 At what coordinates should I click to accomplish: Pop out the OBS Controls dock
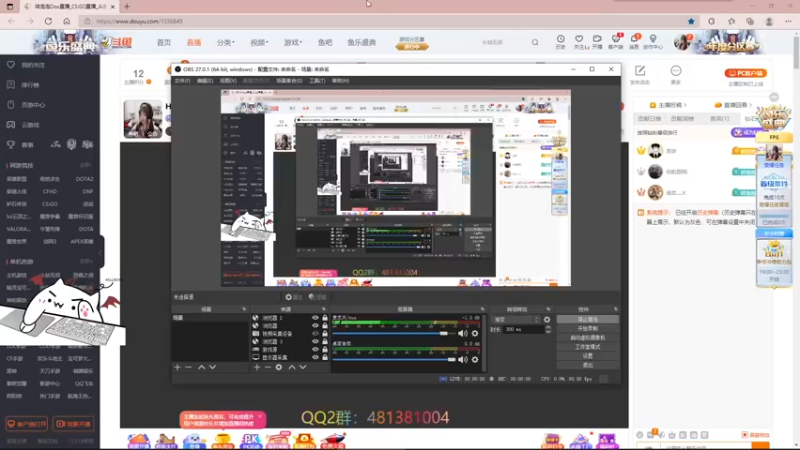pos(615,309)
